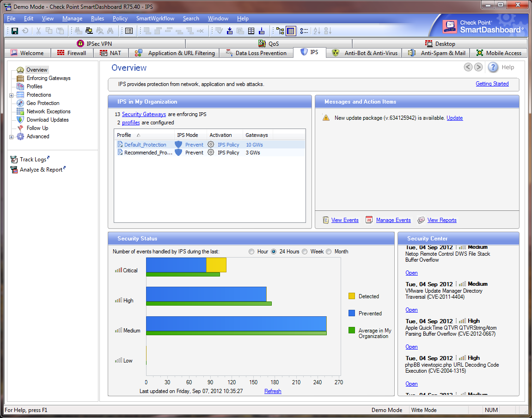The image size is (532, 418).
Task: Click the enabled network-object icon beside the binoculars
Action: click(89, 31)
